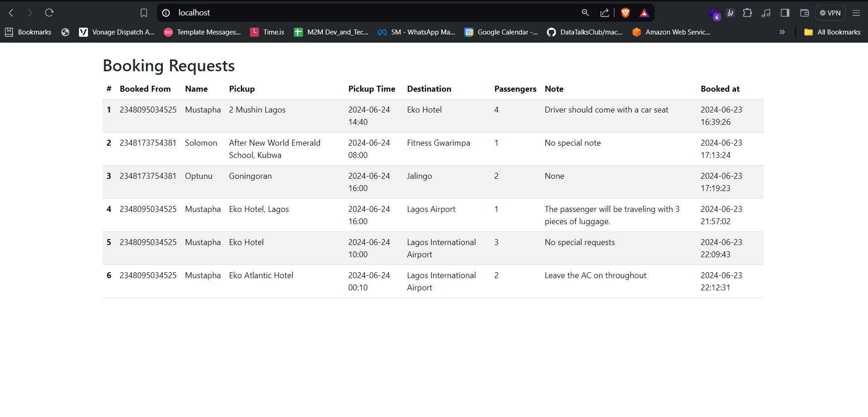This screenshot has height=417, width=868.
Task: Select the Bookmarks sidebar item
Action: pos(28,32)
